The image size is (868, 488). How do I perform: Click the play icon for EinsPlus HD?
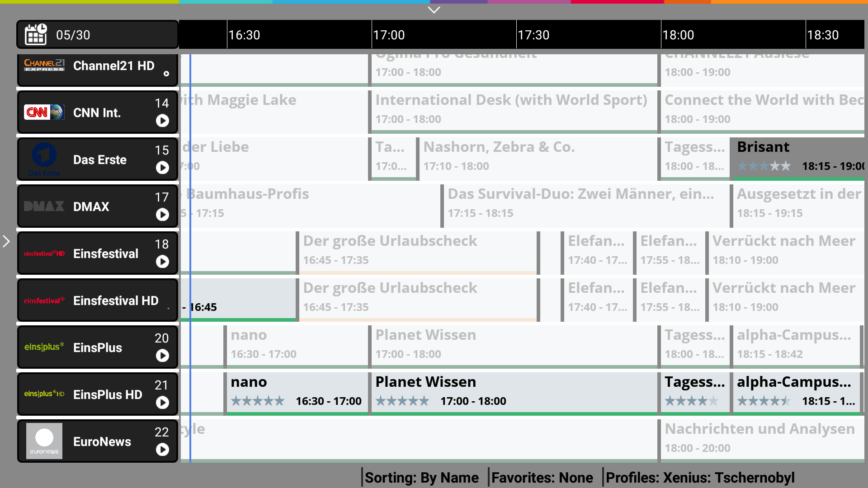pos(162,403)
